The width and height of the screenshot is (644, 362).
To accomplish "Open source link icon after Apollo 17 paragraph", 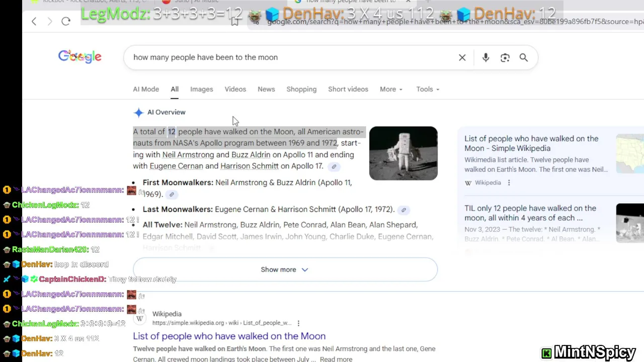I will (334, 166).
